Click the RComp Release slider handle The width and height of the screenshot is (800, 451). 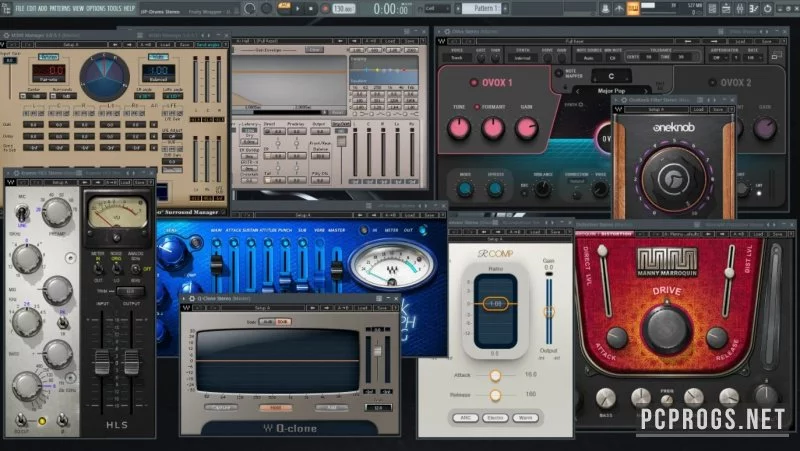coord(495,395)
